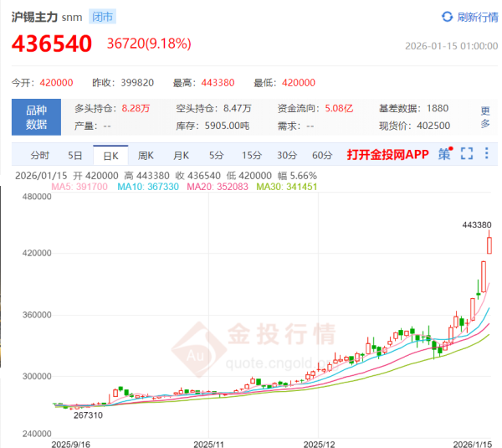Open the fullscreen chart icon
Image resolution: width=502 pixels, height=448 pixels.
point(467,153)
